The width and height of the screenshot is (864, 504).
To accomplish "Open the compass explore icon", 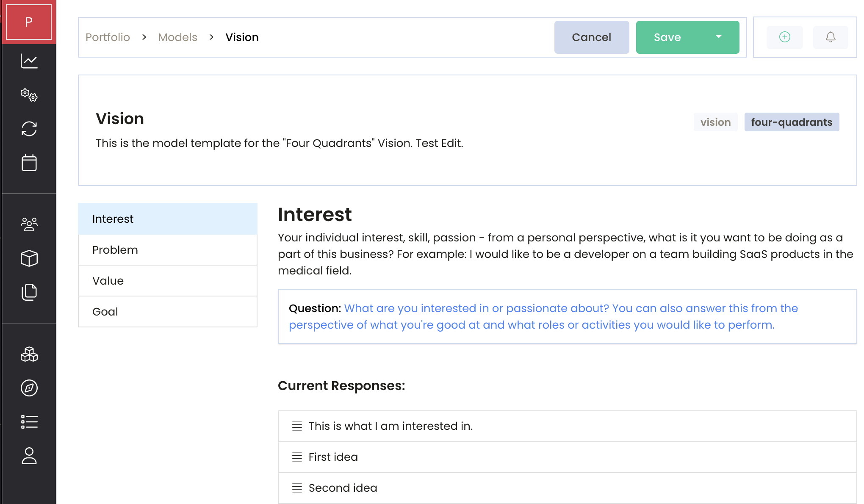I will pos(29,388).
